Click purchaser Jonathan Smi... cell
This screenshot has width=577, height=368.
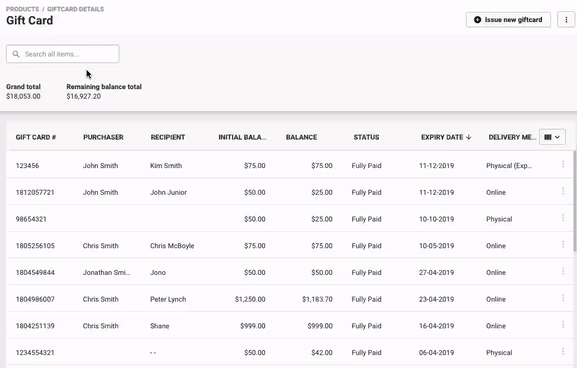click(x=106, y=273)
